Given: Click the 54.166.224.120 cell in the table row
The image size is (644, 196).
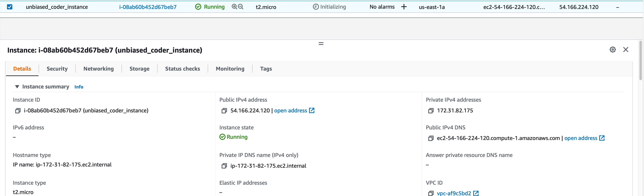Looking at the screenshot, I should click(579, 7).
